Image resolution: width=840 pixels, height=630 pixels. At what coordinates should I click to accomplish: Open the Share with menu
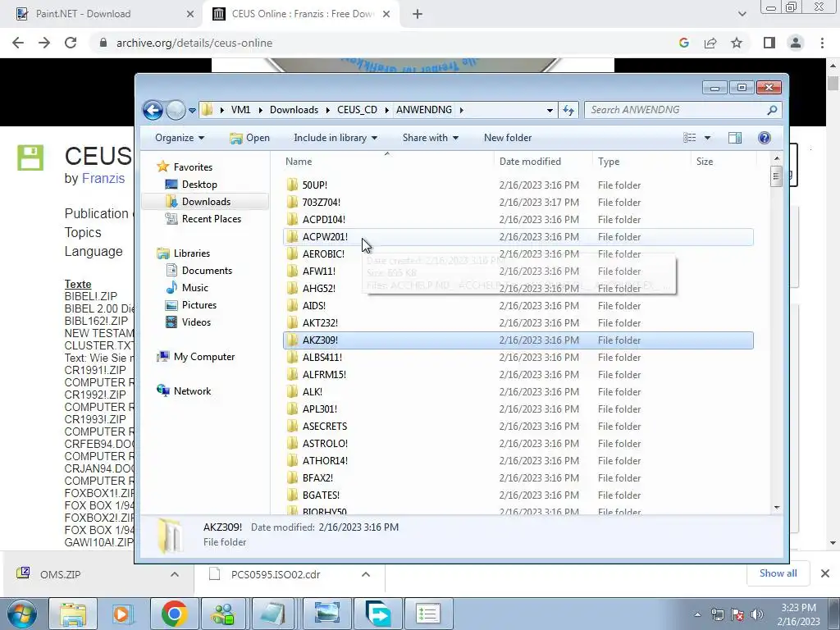tap(430, 138)
